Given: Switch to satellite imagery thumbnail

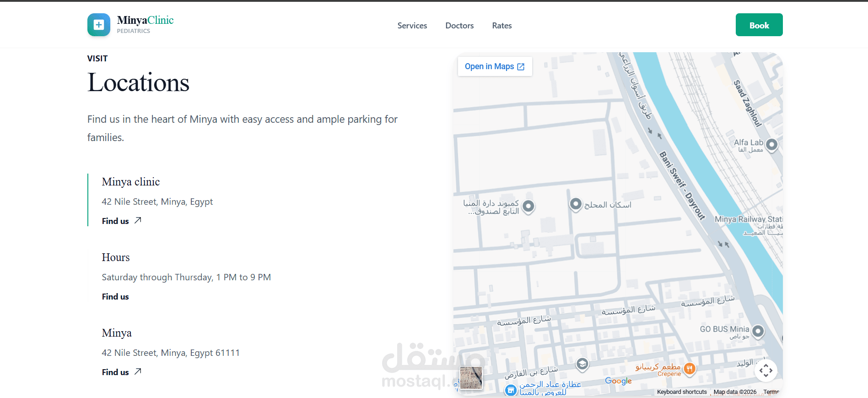Looking at the screenshot, I should (x=471, y=378).
